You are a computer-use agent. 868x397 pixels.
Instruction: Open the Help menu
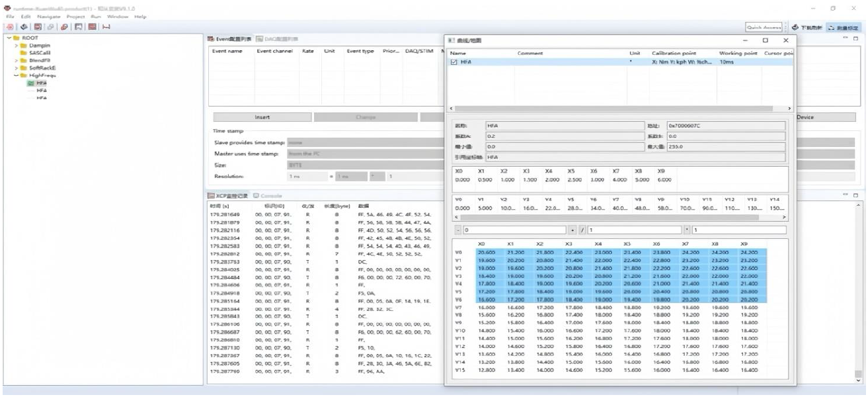coord(140,16)
